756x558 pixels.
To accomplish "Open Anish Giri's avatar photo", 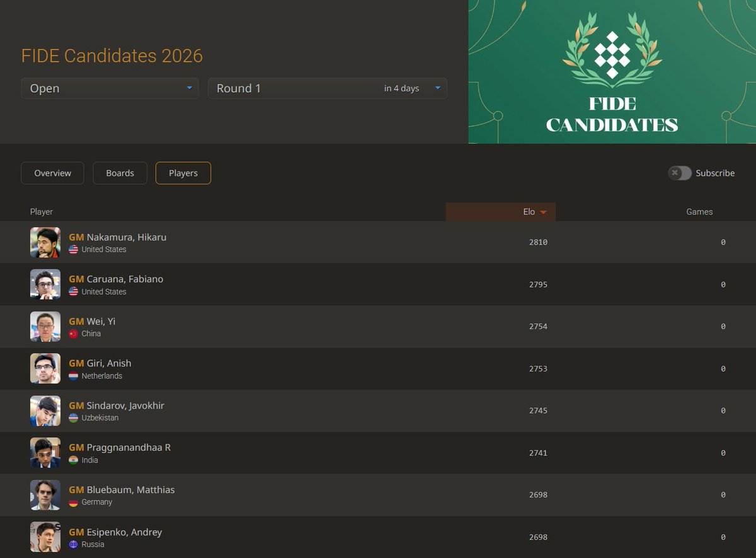I will 45,369.
